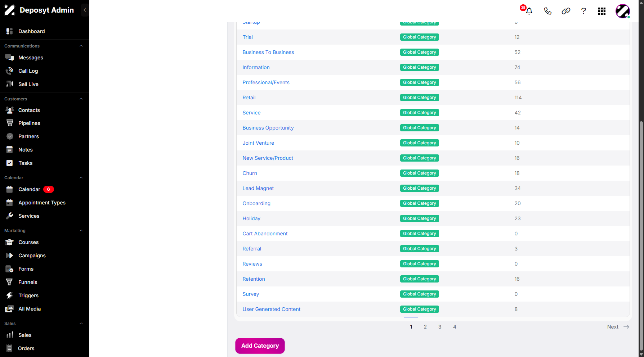Go to page 3 of categories
This screenshot has height=357, width=644.
440,327
